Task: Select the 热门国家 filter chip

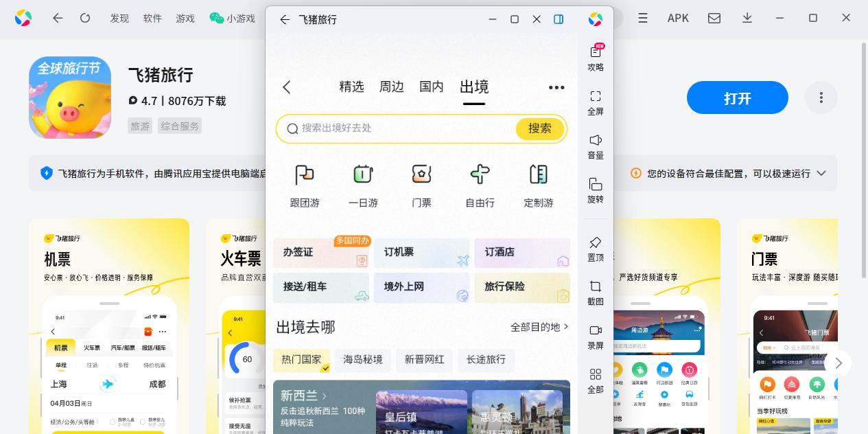Action: coord(301,360)
